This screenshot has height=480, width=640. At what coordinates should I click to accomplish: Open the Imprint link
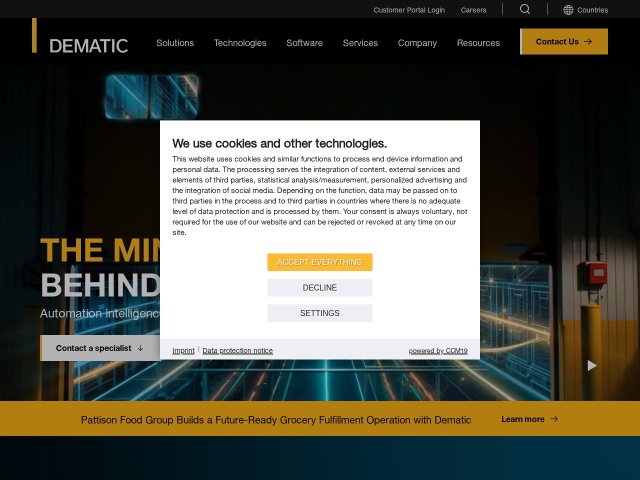pos(183,351)
